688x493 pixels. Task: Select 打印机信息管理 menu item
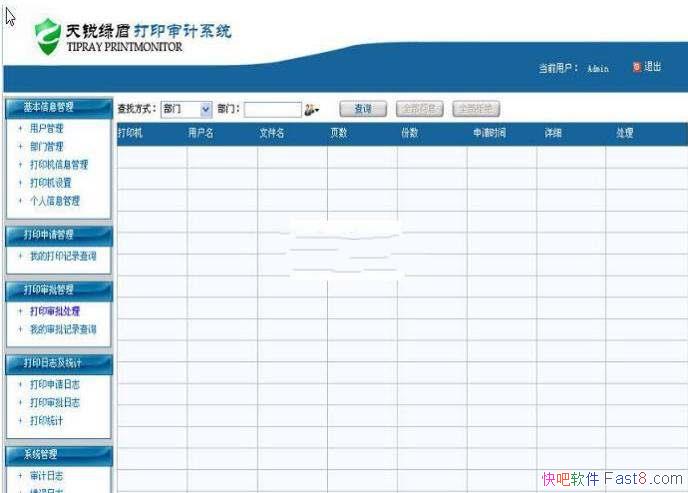coord(58,165)
